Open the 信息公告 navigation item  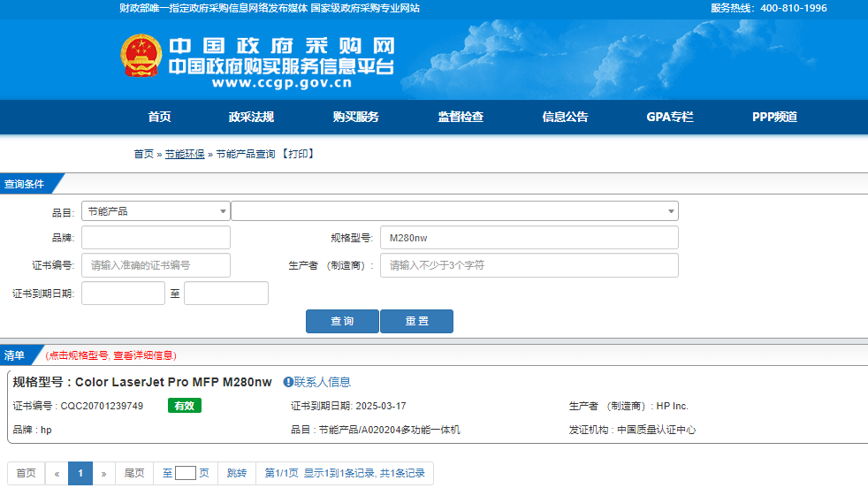tap(565, 117)
